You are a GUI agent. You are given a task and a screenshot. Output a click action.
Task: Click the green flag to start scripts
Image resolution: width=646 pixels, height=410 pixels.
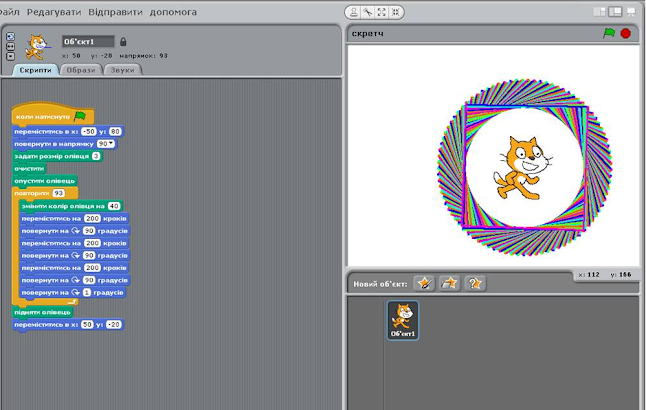[609, 33]
